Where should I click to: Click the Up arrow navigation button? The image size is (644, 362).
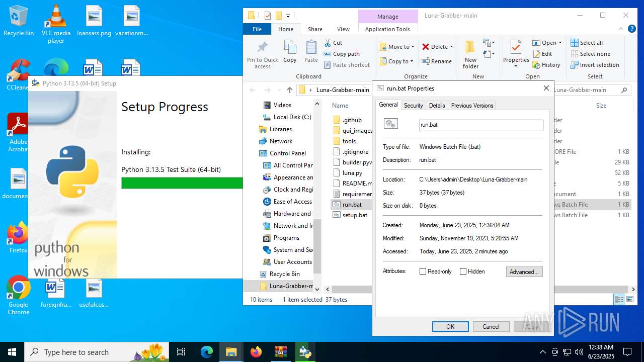(x=289, y=90)
